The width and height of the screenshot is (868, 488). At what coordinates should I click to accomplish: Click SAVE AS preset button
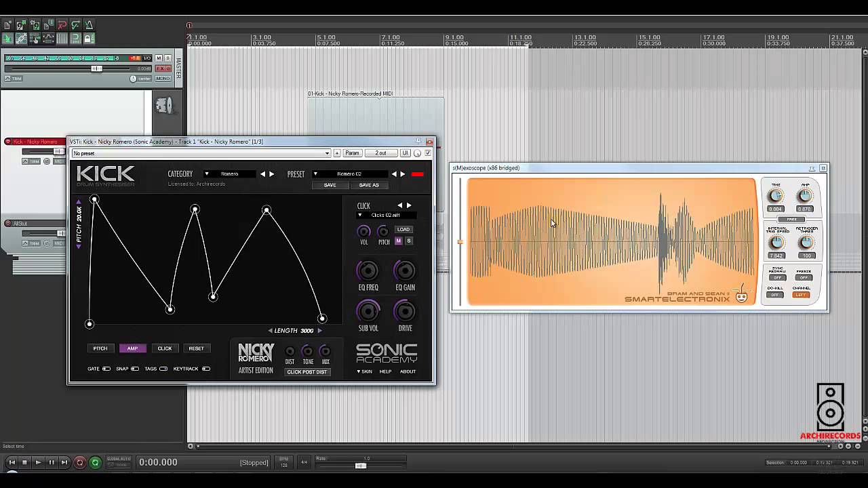(369, 185)
